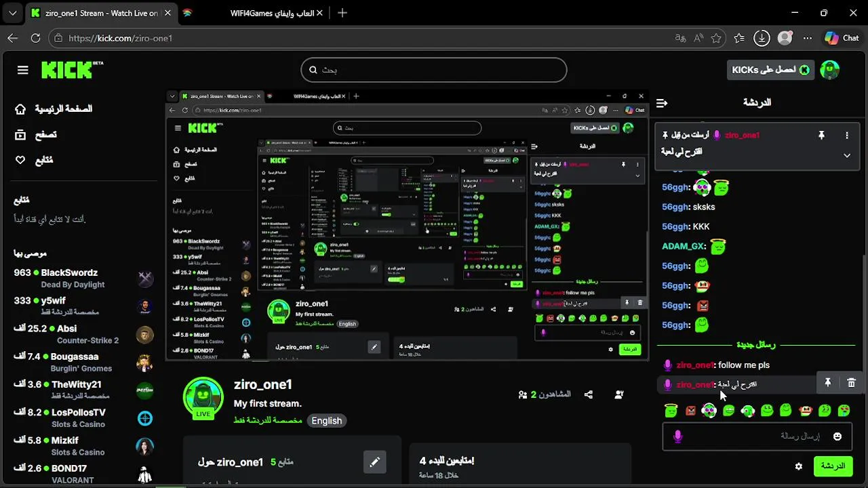Click the إرسال رسالة message input field
This screenshot has width=868, height=488.
(x=756, y=436)
